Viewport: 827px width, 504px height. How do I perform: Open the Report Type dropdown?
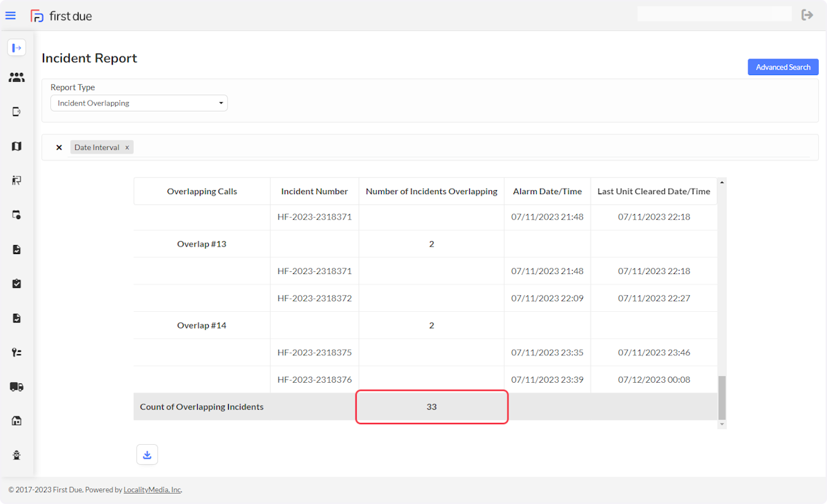coord(139,103)
